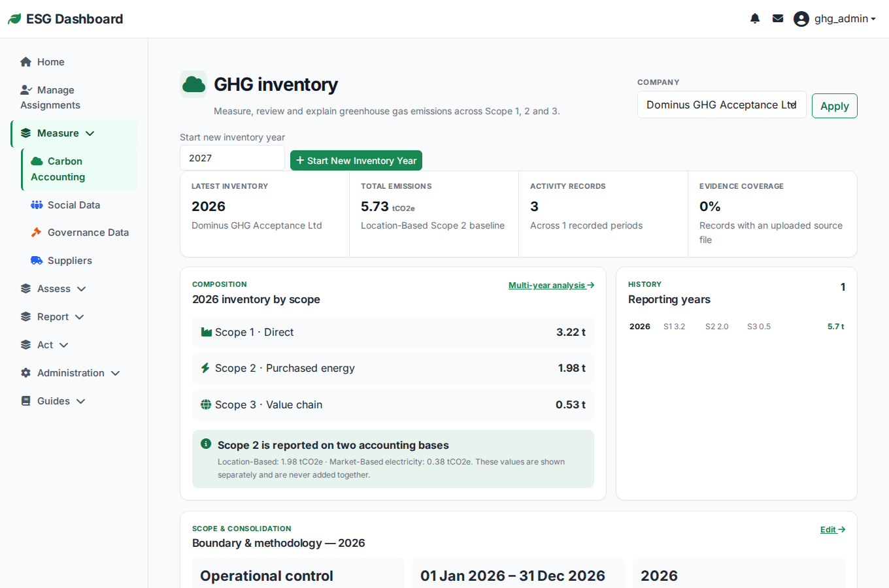Expand the Assess menu chevron
The image size is (889, 588).
[x=82, y=289]
